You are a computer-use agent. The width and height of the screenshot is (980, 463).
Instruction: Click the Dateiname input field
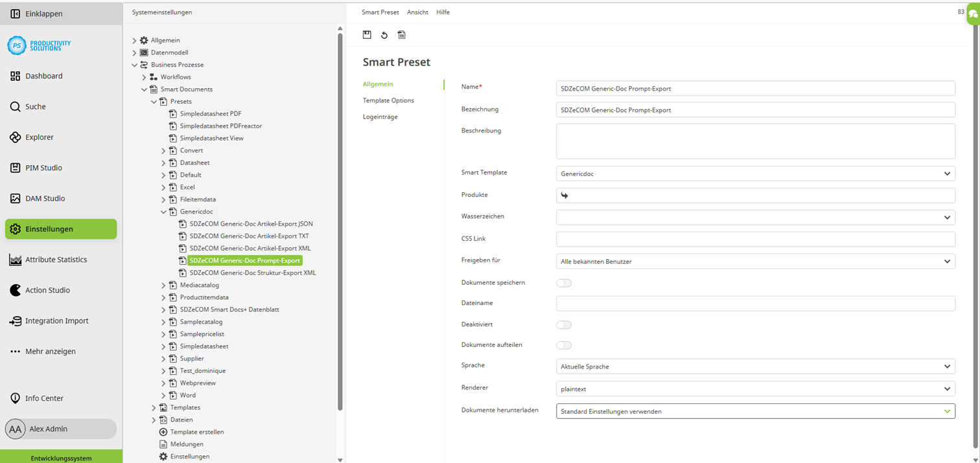tap(756, 303)
